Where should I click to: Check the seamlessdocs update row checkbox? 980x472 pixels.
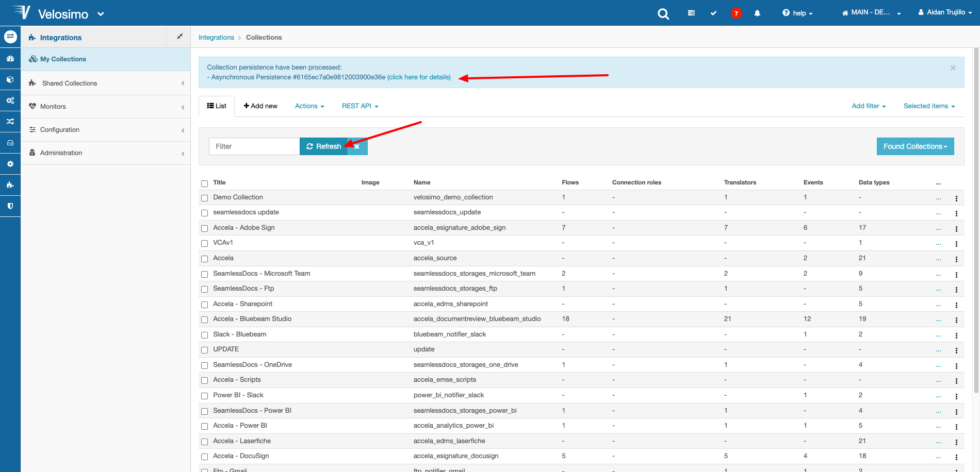(205, 213)
